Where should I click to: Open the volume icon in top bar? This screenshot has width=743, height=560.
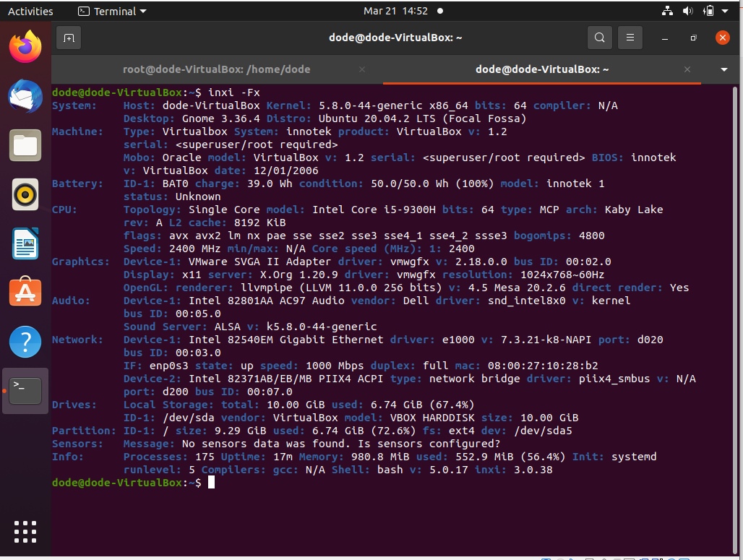pyautogui.click(x=687, y=11)
